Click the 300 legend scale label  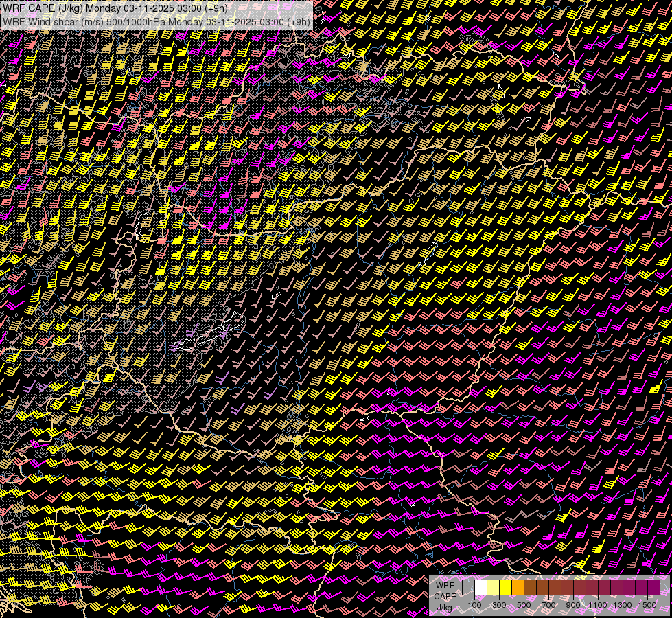(x=499, y=605)
